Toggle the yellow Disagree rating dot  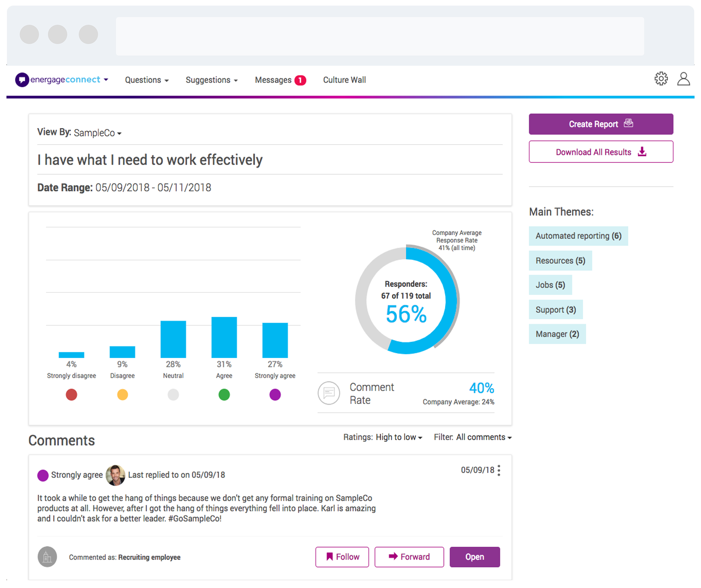pyautogui.click(x=122, y=395)
